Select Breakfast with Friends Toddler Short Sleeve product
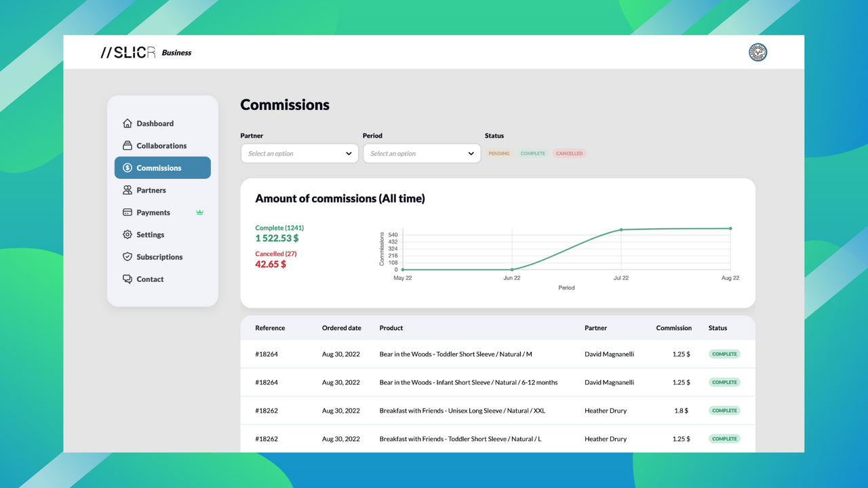 (460, 439)
